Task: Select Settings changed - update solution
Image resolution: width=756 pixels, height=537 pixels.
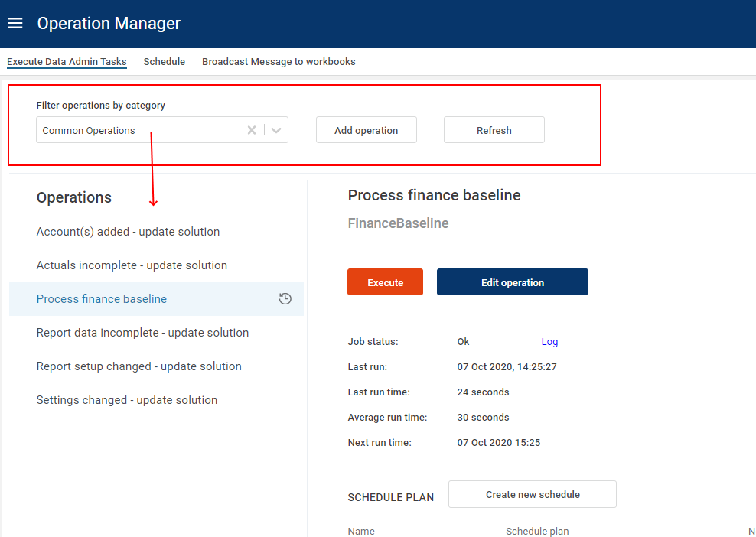Action: tap(127, 400)
